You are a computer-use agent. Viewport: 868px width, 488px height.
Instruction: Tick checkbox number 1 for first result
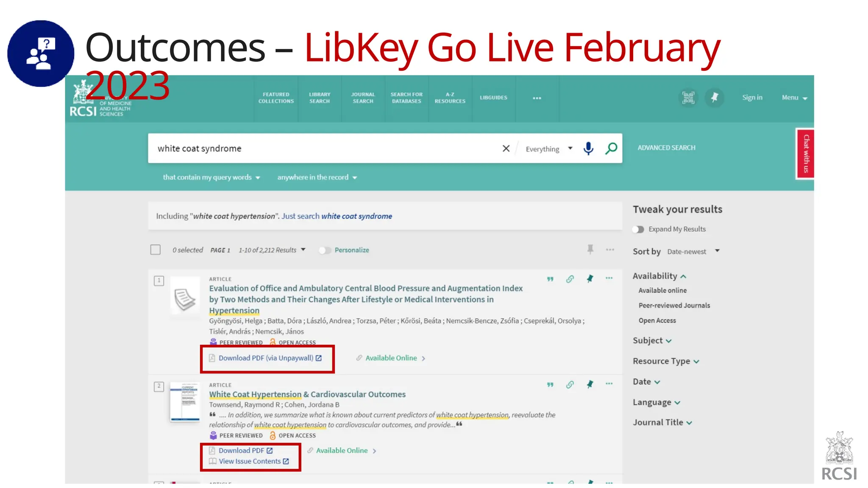click(159, 280)
